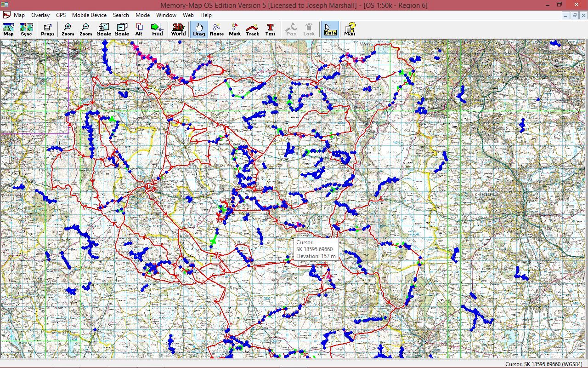The image size is (588, 368).
Task: Toggle the Data cursor info tool
Action: pos(330,29)
